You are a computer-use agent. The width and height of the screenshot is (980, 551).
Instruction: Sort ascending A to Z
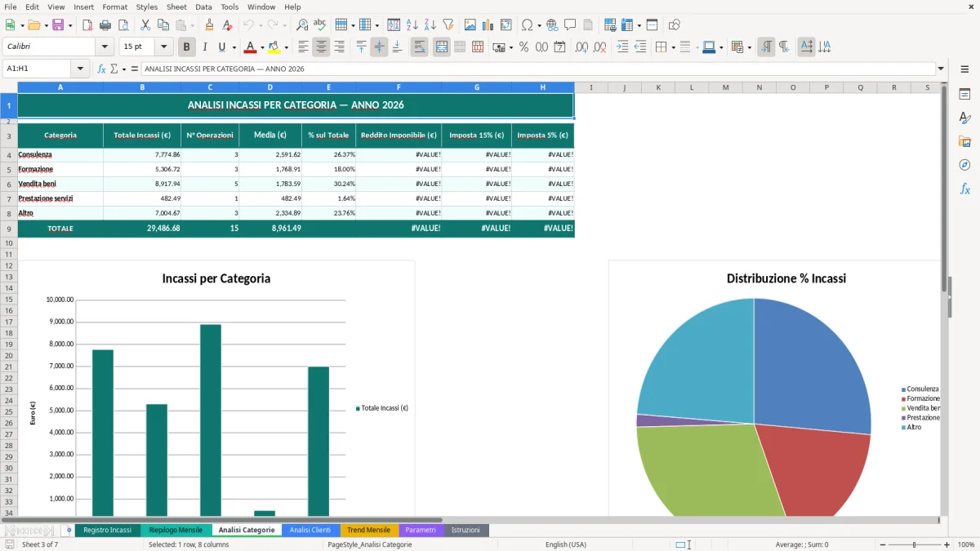pos(412,25)
